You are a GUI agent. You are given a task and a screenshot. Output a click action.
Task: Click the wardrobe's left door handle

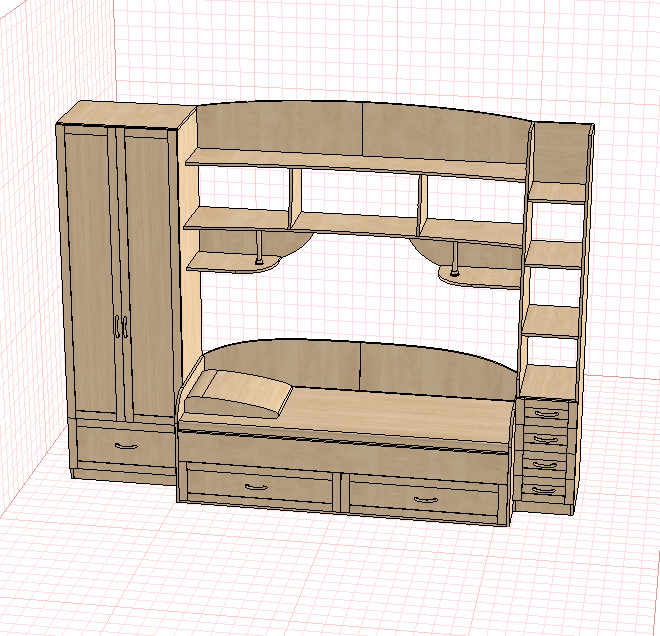117,325
